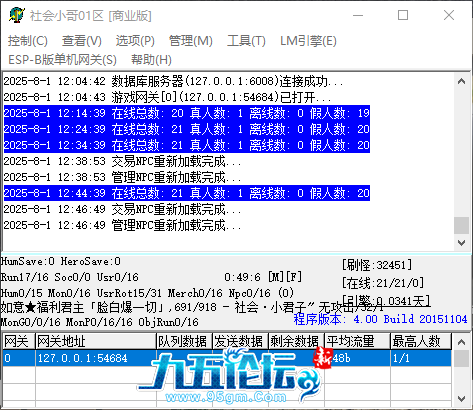Open the ESP-B版单机网关(S) menu
Image resolution: width=473 pixels, height=410 pixels.
point(62,60)
